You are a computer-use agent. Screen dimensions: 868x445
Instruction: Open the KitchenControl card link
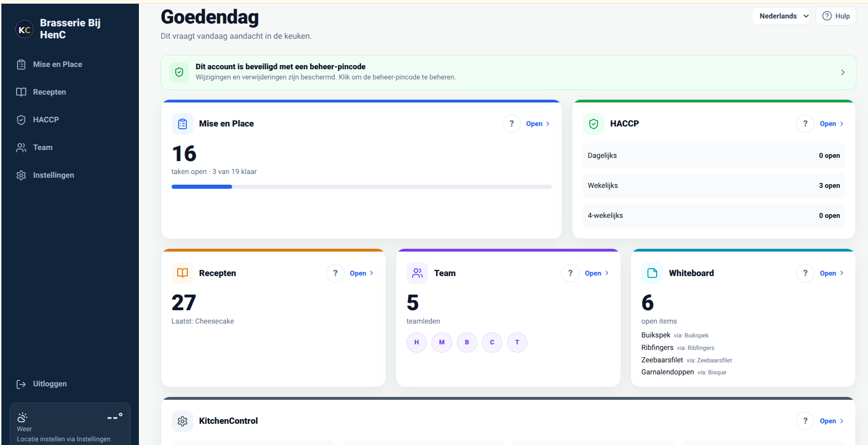click(832, 421)
